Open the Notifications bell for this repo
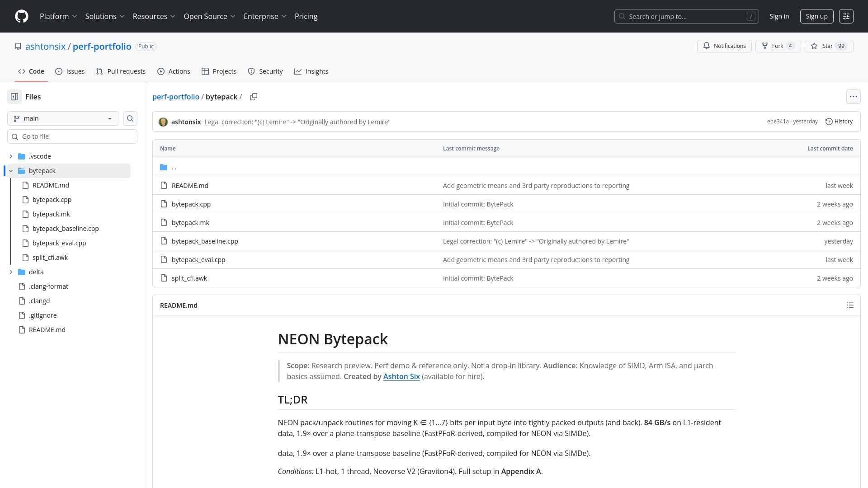The width and height of the screenshot is (868, 488). point(724,46)
